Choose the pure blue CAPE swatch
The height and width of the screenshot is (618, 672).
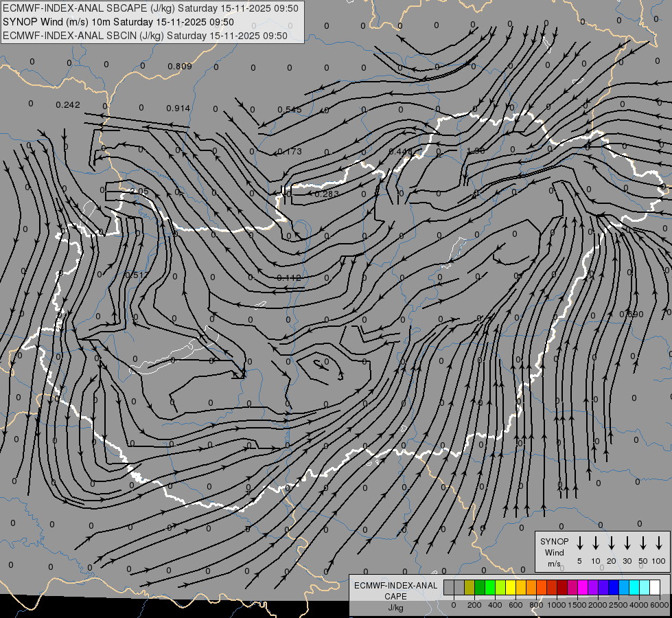[x=613, y=588]
